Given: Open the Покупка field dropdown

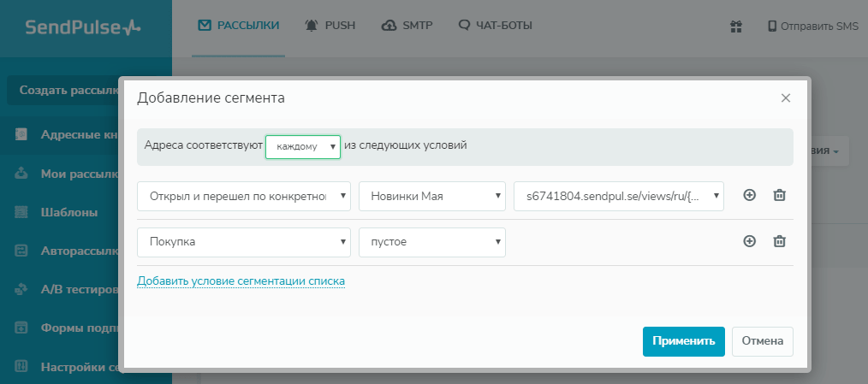Looking at the screenshot, I should (244, 242).
